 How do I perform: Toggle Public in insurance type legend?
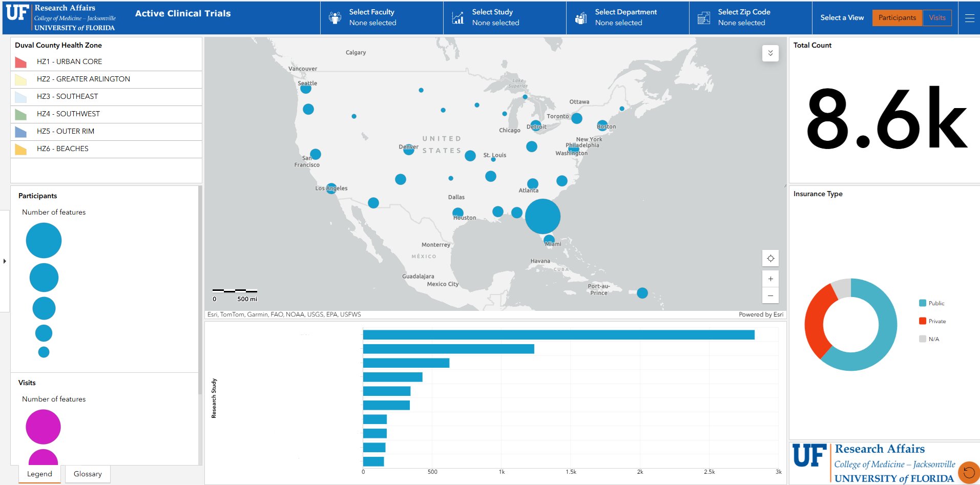pyautogui.click(x=932, y=303)
